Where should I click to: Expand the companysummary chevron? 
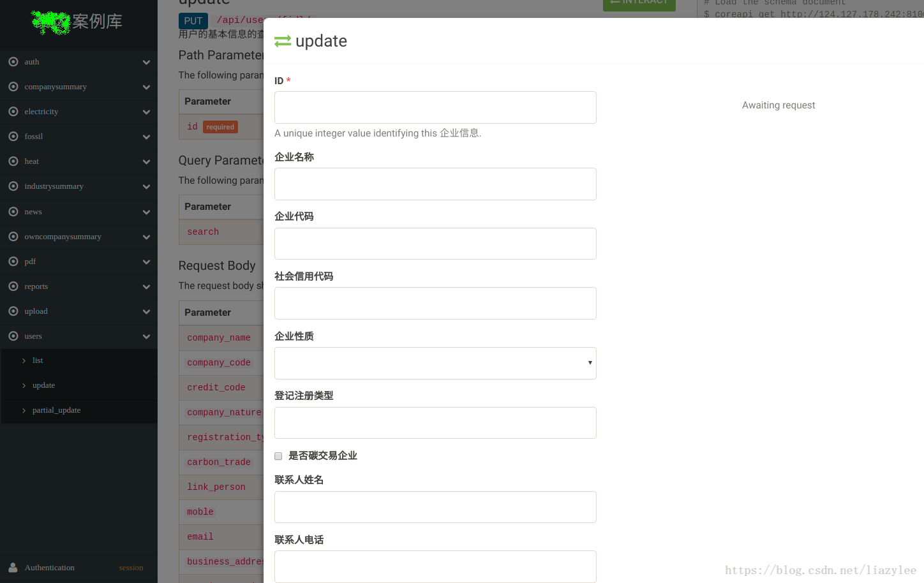[147, 87]
